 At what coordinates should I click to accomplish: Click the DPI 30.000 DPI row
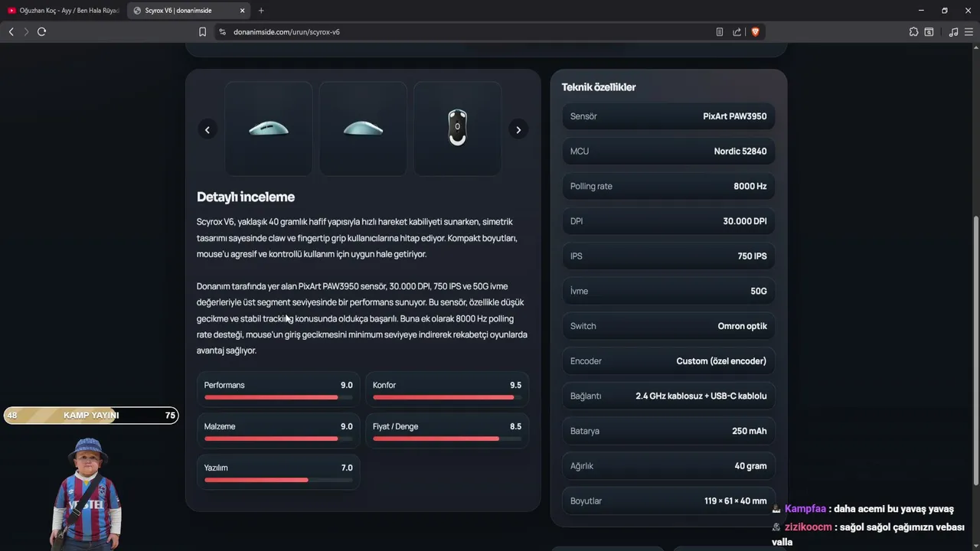[668, 221]
